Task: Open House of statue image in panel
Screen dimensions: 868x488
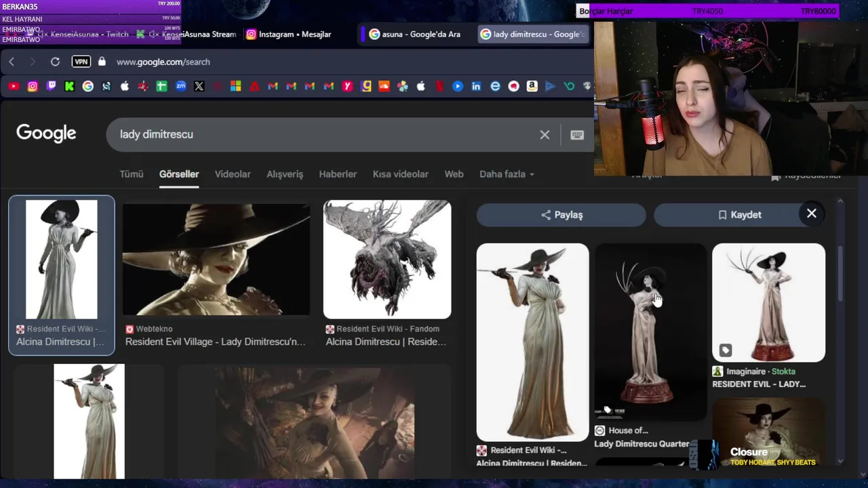Action: (x=650, y=332)
